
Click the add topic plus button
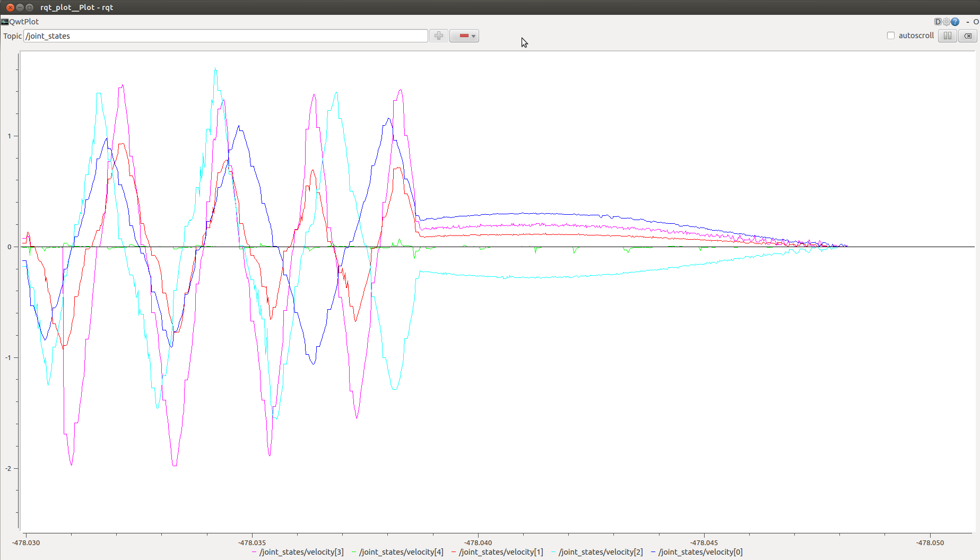[438, 36]
